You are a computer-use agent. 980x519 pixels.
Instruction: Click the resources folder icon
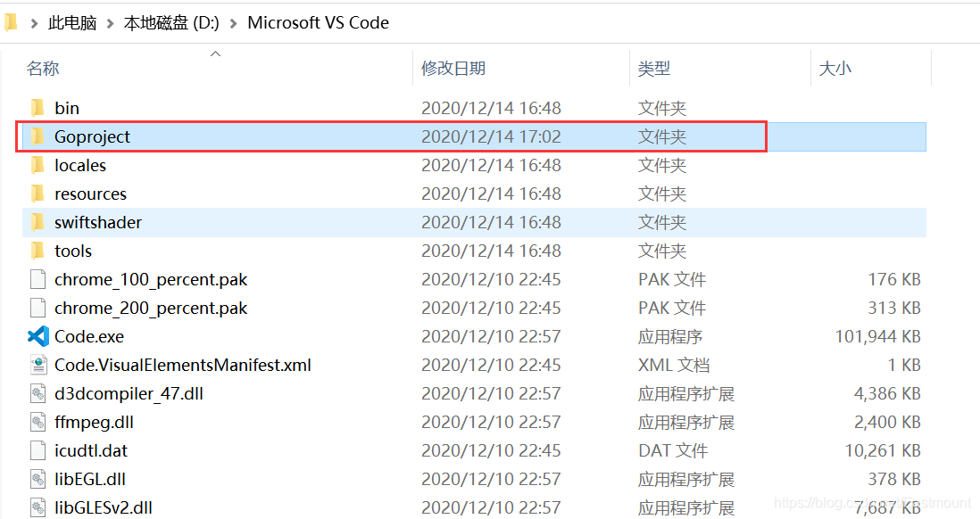pyautogui.click(x=37, y=194)
